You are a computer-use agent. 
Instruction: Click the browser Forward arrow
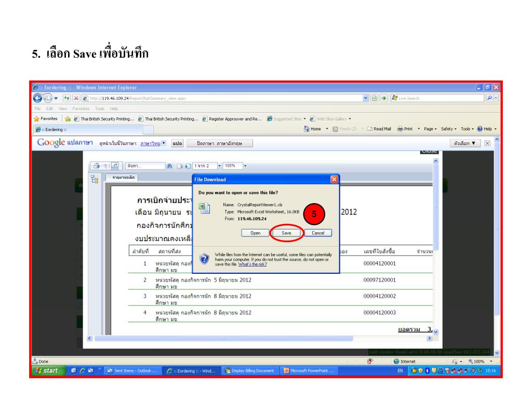[x=48, y=98]
